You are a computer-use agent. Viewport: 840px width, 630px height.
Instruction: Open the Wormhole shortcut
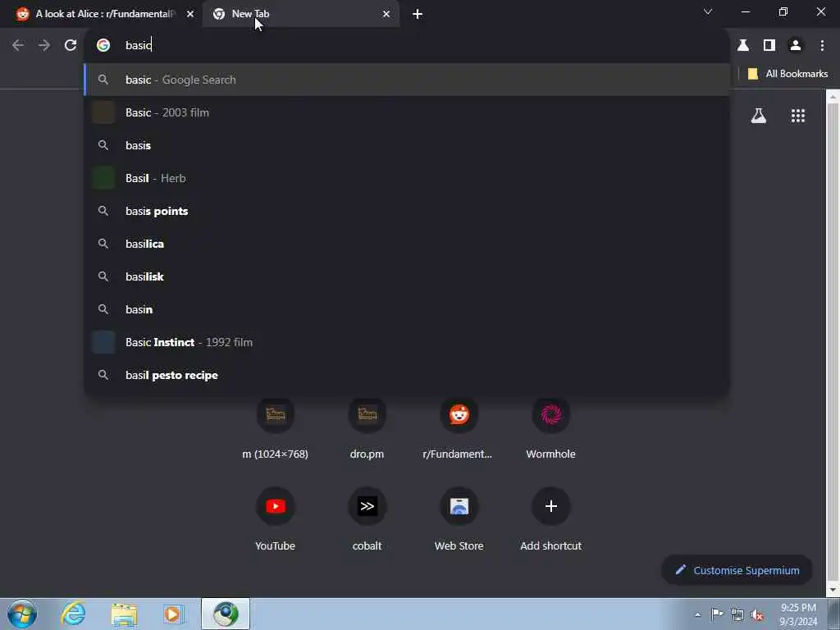tap(550, 414)
